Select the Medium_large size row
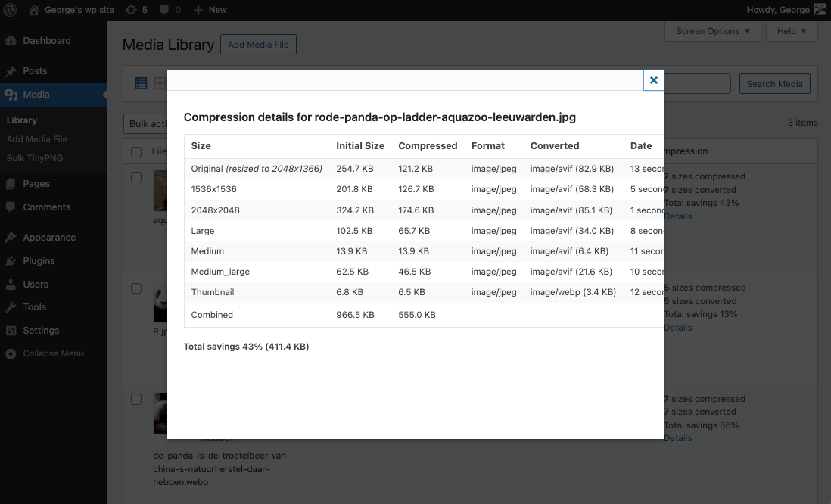The width and height of the screenshot is (831, 504). coord(424,272)
